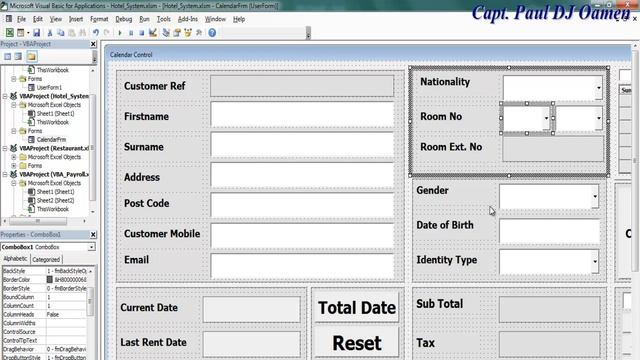
Task: Open the Debug menu
Action: coord(123,19)
